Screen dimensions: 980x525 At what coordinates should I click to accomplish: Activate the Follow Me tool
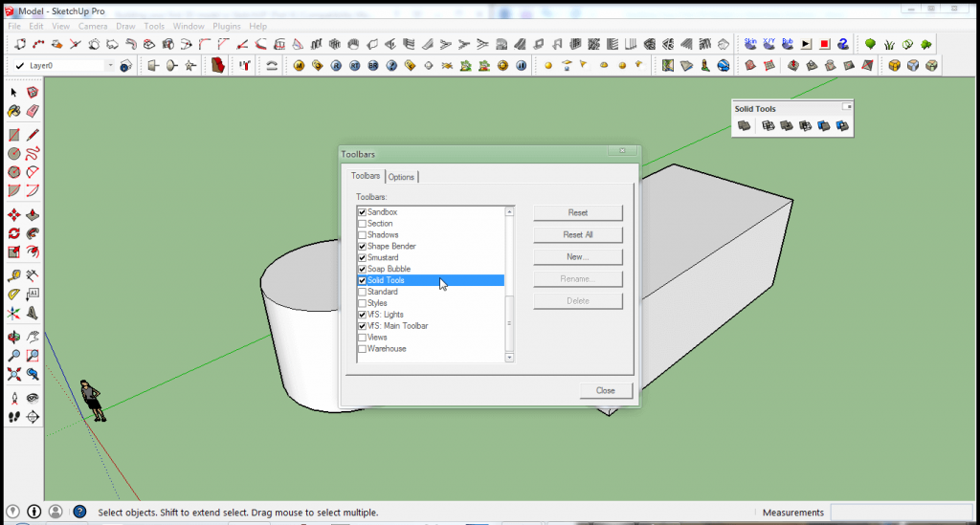coord(33,233)
